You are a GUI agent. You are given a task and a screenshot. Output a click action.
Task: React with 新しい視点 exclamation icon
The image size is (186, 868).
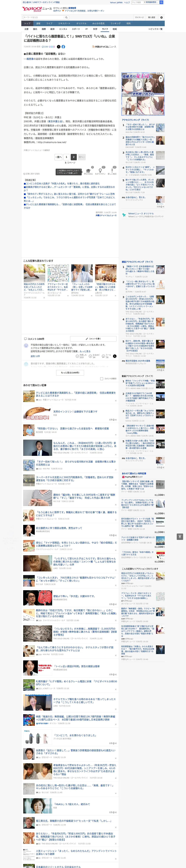coord(112,171)
